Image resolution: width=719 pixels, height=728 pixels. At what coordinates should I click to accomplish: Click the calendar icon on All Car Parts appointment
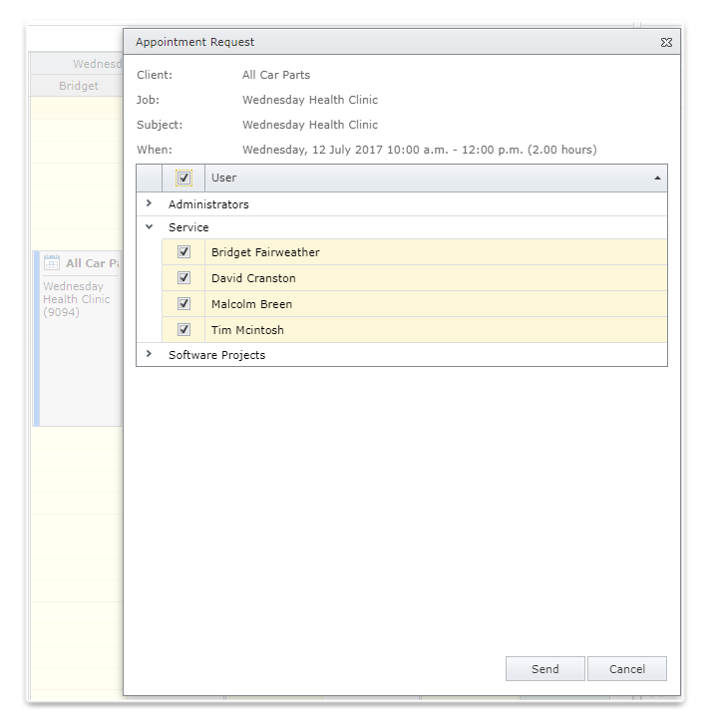pyautogui.click(x=52, y=263)
